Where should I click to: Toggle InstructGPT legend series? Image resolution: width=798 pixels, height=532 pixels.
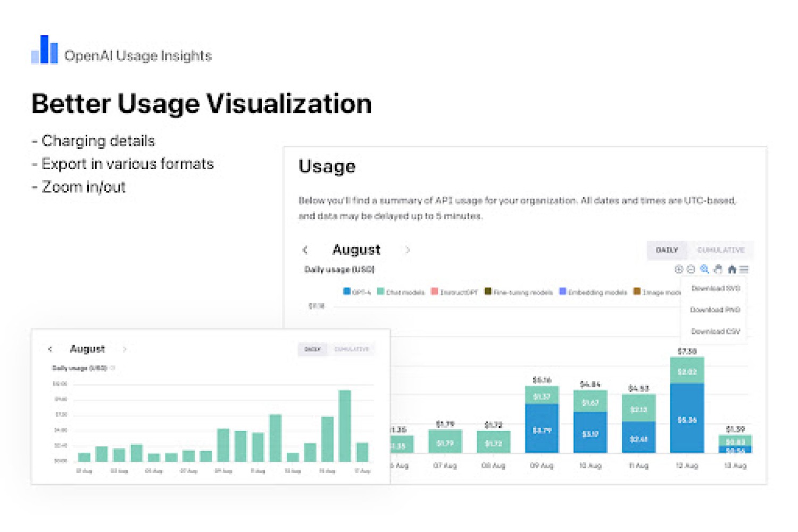455,292
